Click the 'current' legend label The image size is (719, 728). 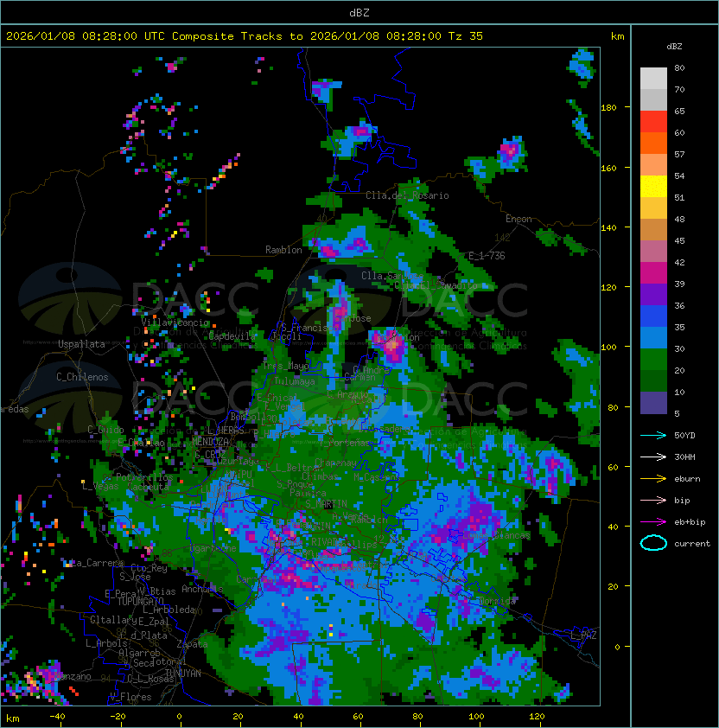click(692, 544)
